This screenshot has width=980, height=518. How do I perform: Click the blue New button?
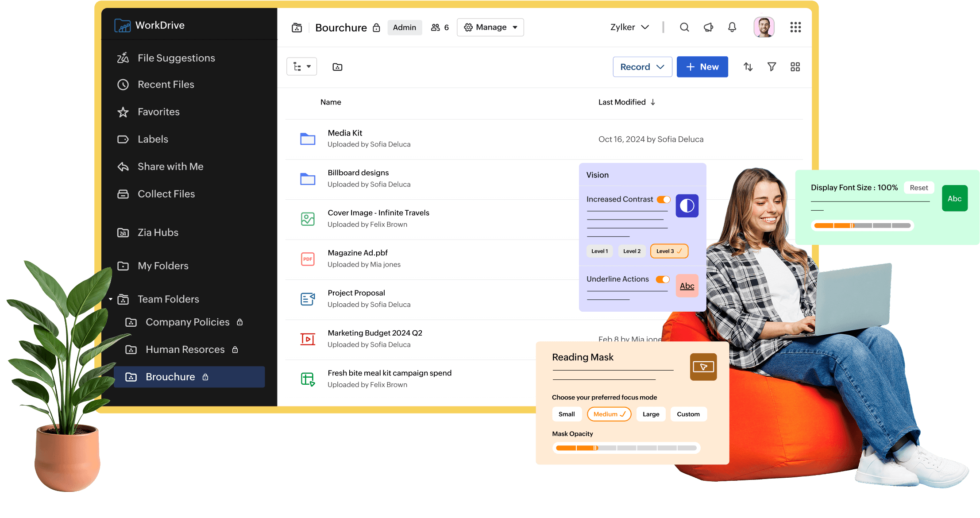[x=702, y=67]
